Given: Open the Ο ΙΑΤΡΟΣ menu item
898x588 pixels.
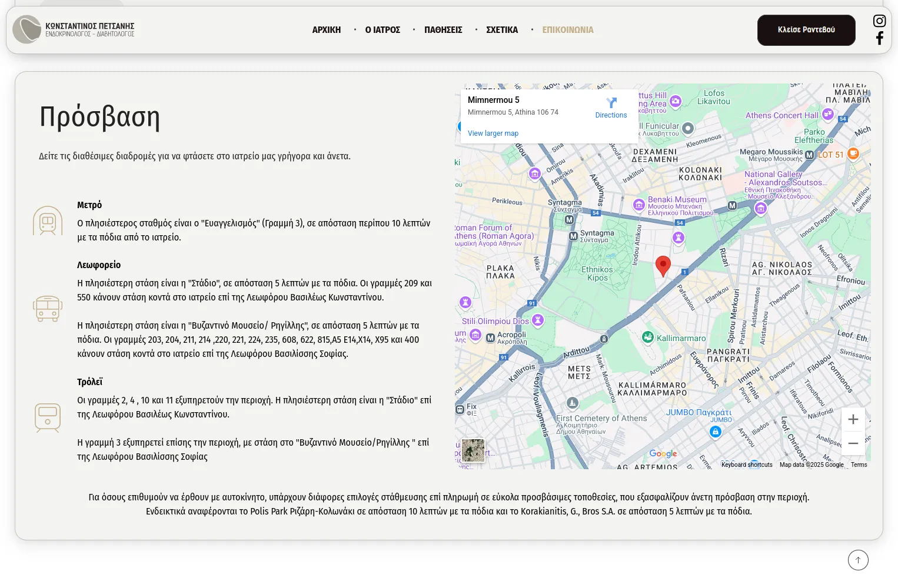Looking at the screenshot, I should click(383, 30).
